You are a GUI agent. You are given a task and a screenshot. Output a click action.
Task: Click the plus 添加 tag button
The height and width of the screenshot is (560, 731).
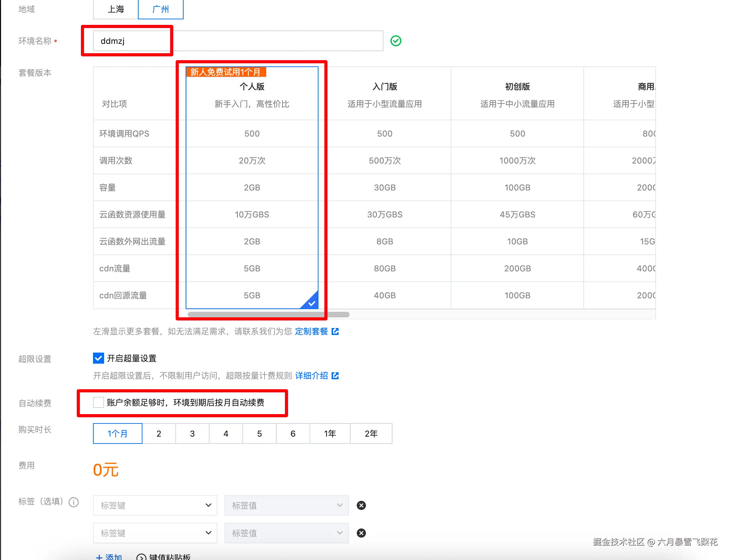(x=109, y=556)
